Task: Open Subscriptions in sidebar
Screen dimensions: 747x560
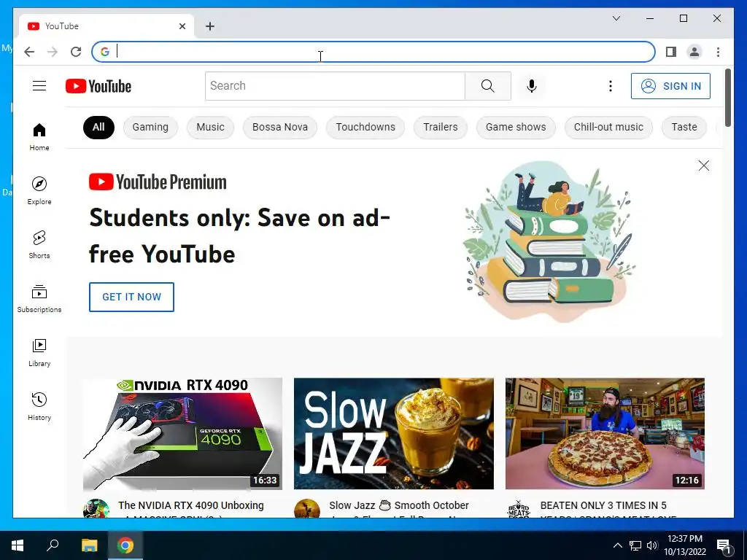Action: [39, 298]
